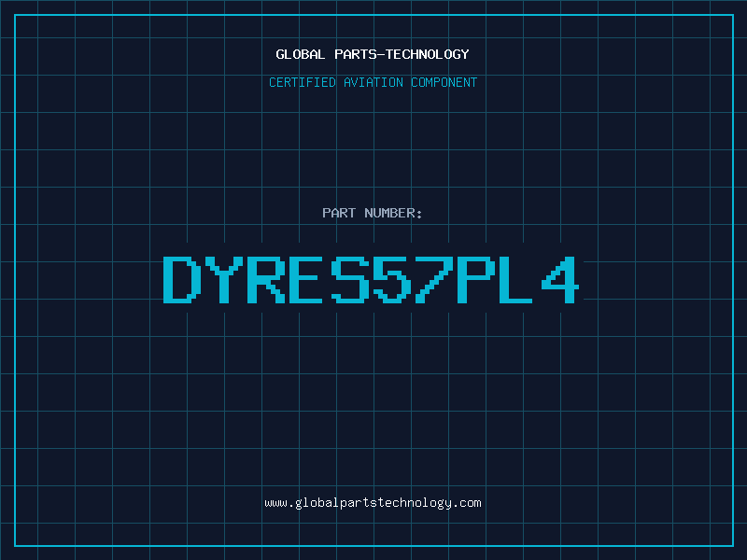747x560 pixels.
Task: Click the PART NUMBER: label
Action: tap(373, 213)
